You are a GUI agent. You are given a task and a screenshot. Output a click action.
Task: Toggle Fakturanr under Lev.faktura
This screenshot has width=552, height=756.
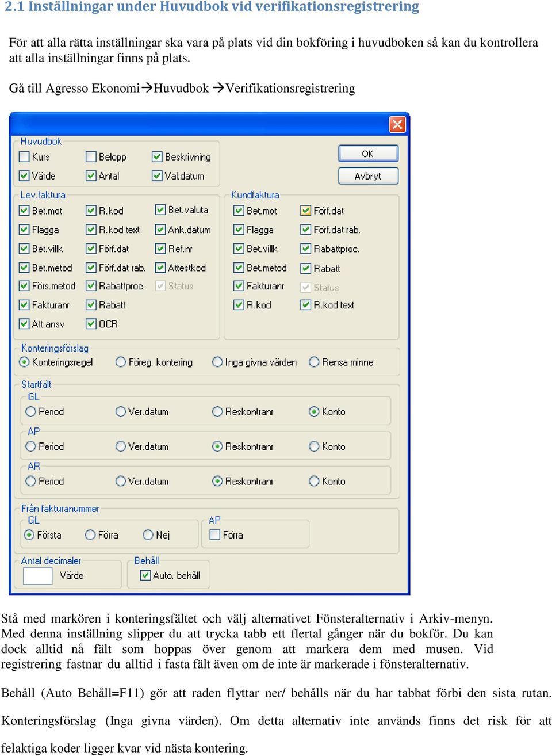point(24,305)
